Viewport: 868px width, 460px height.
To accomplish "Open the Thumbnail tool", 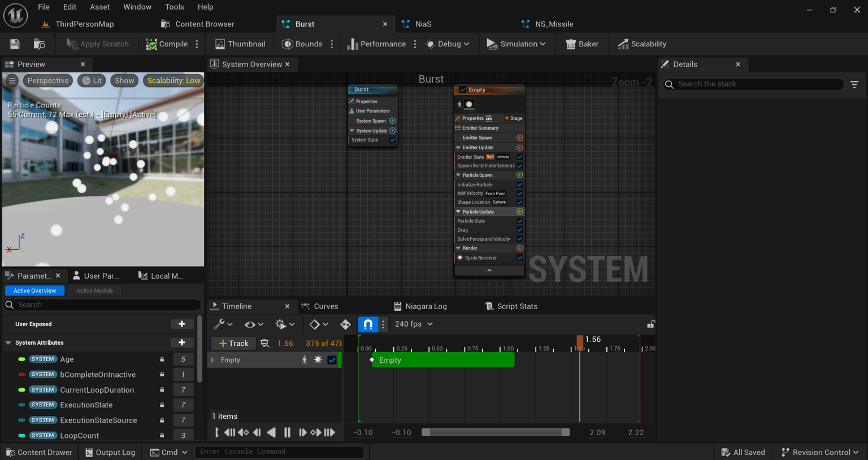I will tap(240, 44).
